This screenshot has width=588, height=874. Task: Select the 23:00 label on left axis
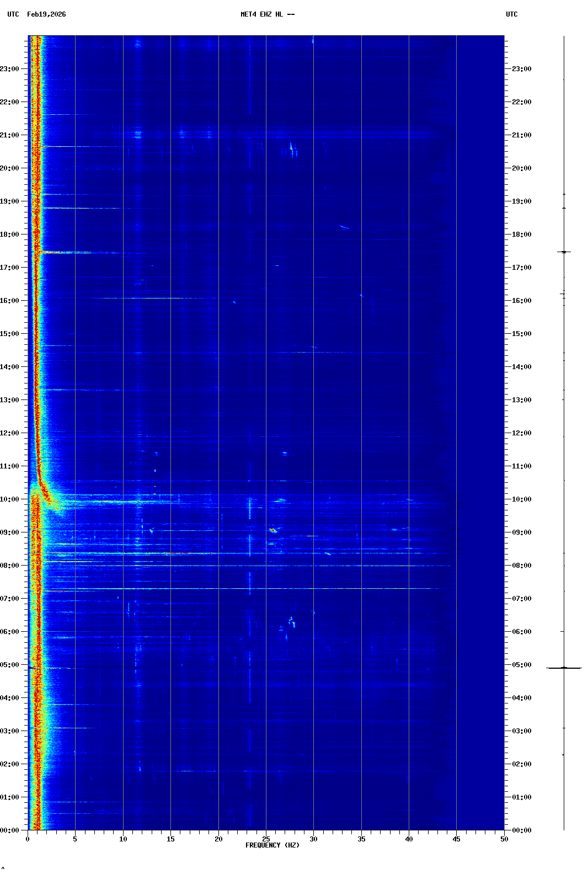[x=10, y=69]
